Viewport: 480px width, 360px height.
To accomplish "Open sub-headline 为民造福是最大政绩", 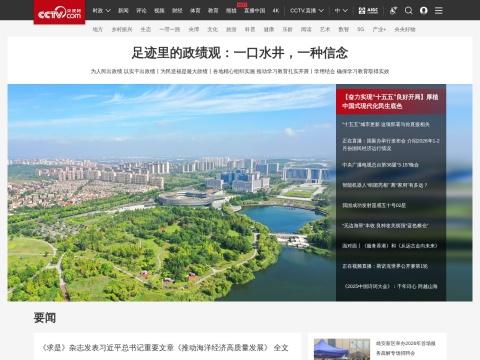I will pyautogui.click(x=184, y=71).
